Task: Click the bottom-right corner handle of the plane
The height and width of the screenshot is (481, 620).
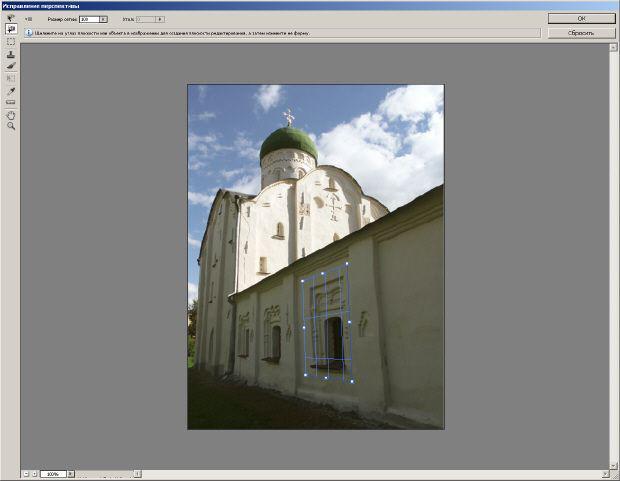Action: (x=352, y=381)
